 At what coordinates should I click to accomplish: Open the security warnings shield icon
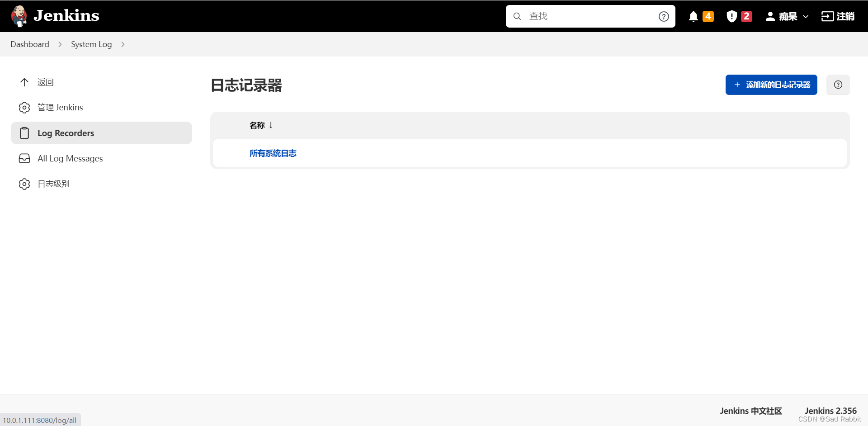732,16
